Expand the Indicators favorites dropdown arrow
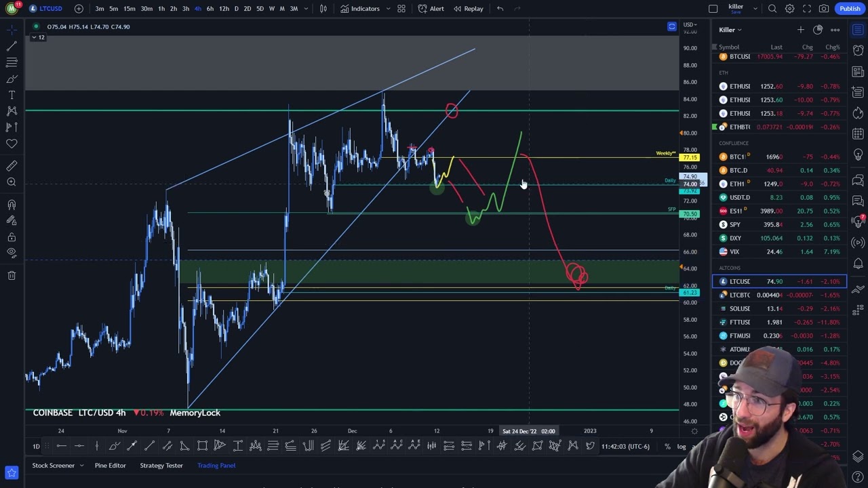868x488 pixels. pos(388,9)
